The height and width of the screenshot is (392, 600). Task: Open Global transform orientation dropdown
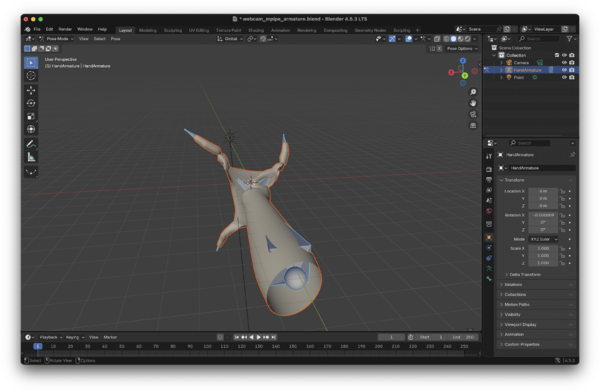[230, 39]
